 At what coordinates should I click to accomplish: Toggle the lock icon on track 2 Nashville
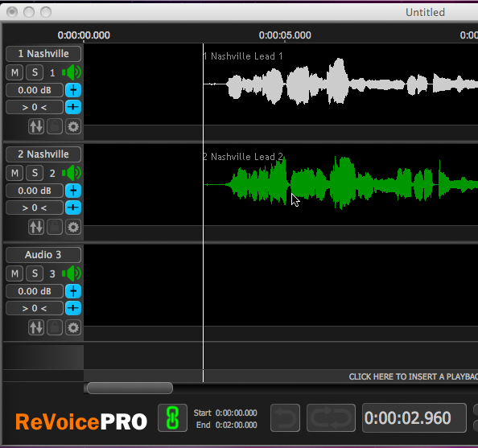click(x=55, y=227)
